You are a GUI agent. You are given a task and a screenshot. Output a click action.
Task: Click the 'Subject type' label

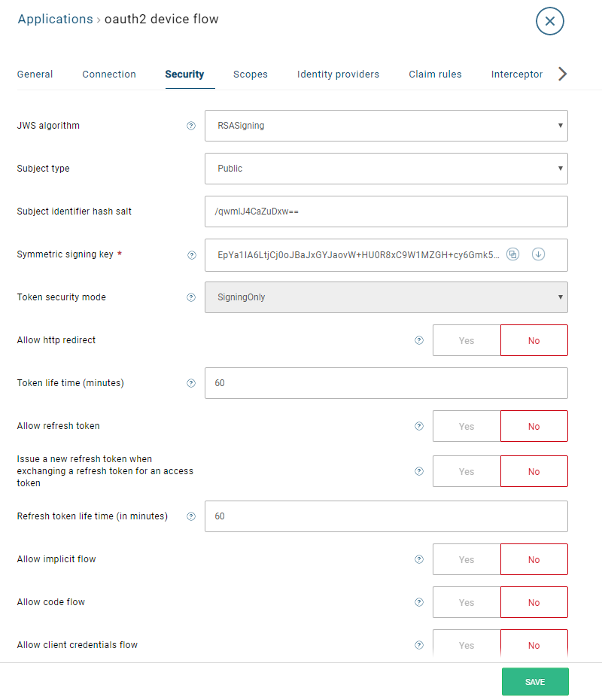coord(44,169)
